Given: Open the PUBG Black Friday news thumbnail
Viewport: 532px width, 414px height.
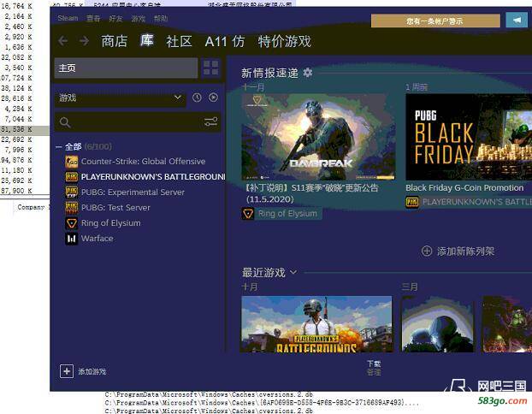Looking at the screenshot, I should pyautogui.click(x=469, y=137).
